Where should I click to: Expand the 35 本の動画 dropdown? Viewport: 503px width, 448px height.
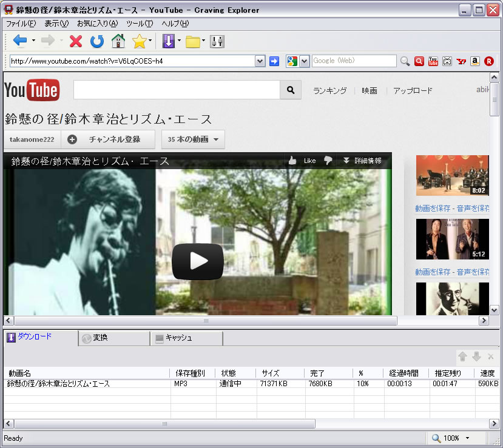[193, 139]
